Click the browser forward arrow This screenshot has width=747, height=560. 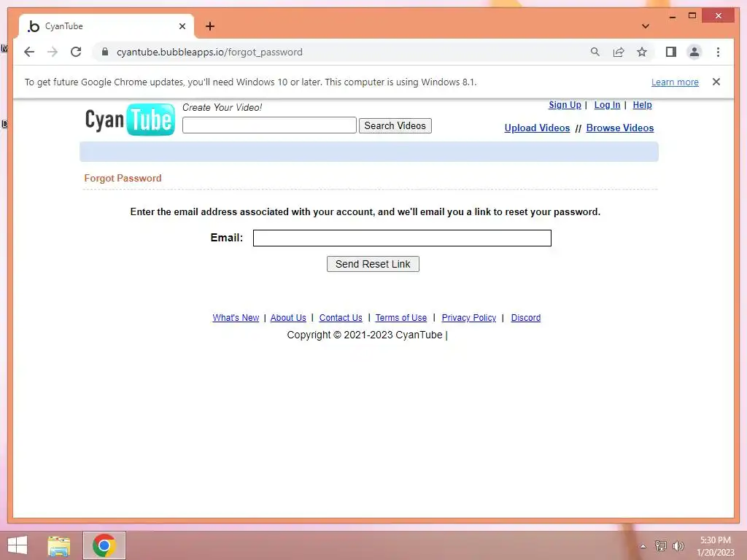click(x=53, y=52)
